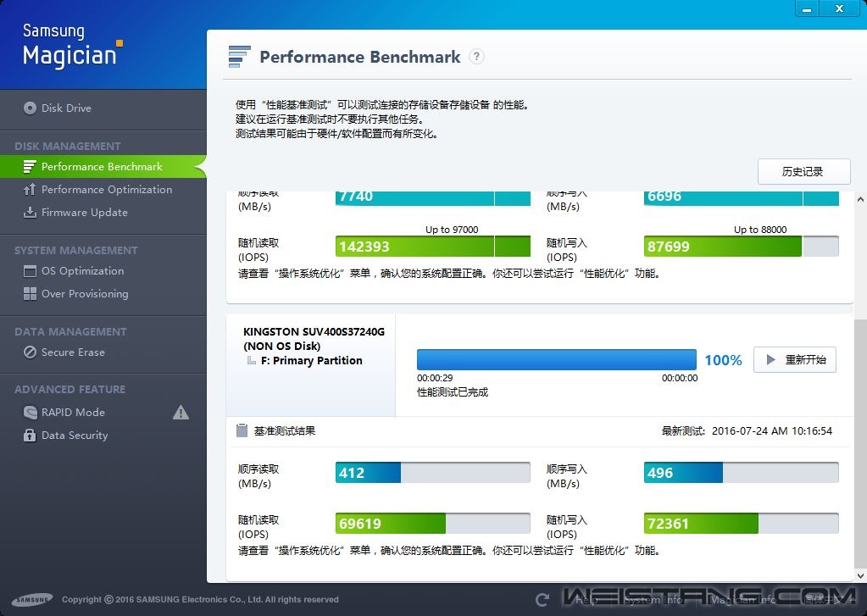Click the sequential write 496 bar

tap(741, 473)
